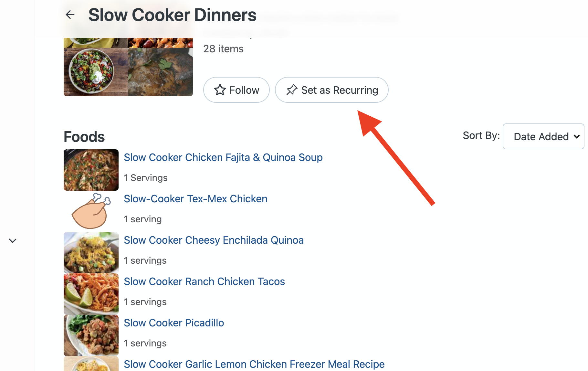The height and width of the screenshot is (371, 588).
Task: Click the Cheesy Enchilada Quinoa thumbnail
Action: tap(91, 253)
